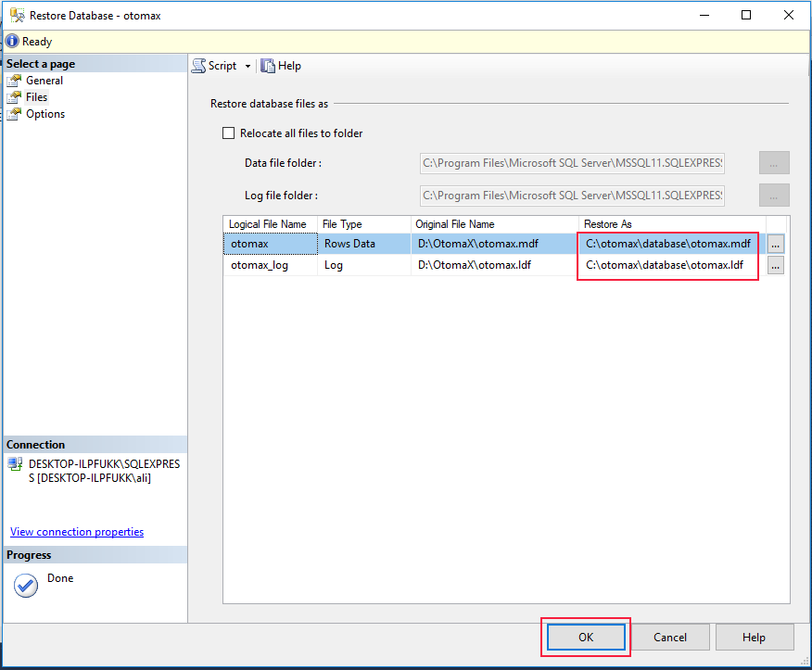Click the Restore Database title bar icon
The height and width of the screenshot is (670, 812).
point(16,14)
